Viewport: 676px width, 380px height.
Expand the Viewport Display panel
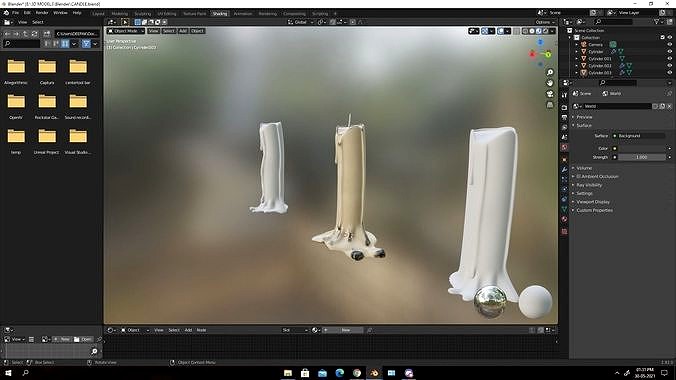593,202
